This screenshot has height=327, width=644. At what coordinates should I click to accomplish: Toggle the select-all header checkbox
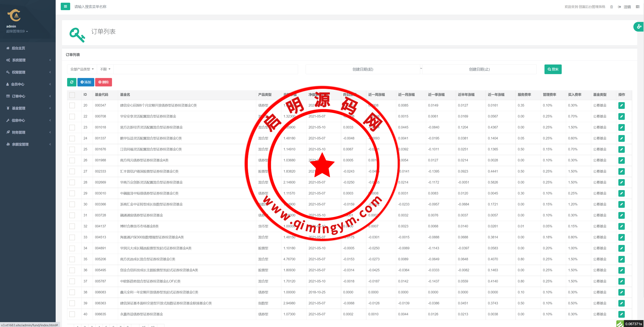point(72,95)
